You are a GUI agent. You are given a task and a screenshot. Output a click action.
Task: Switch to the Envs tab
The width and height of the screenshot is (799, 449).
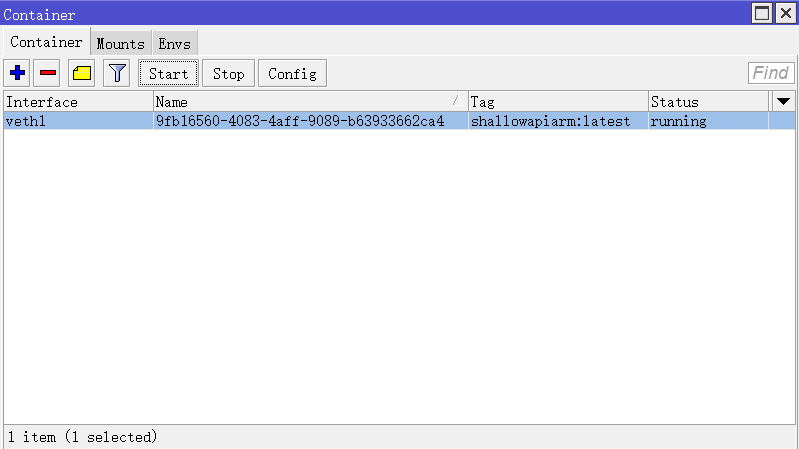pos(174,44)
